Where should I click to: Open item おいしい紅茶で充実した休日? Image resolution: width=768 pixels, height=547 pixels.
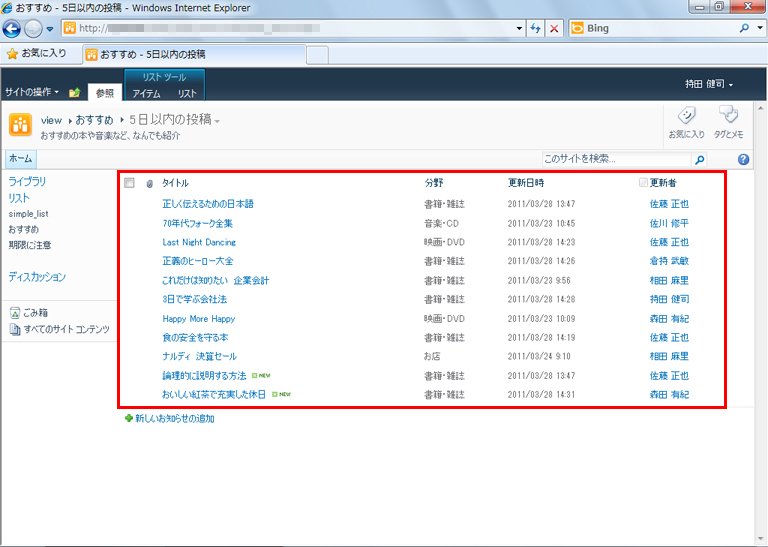point(214,394)
